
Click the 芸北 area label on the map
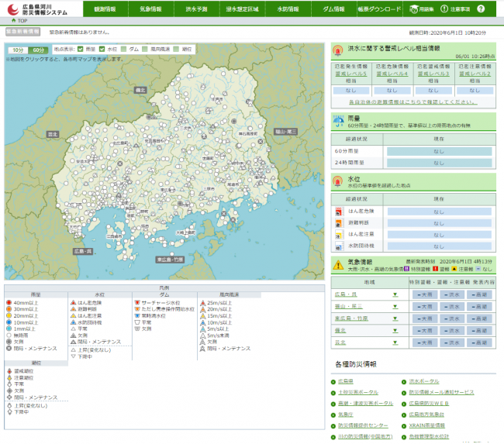point(53,134)
